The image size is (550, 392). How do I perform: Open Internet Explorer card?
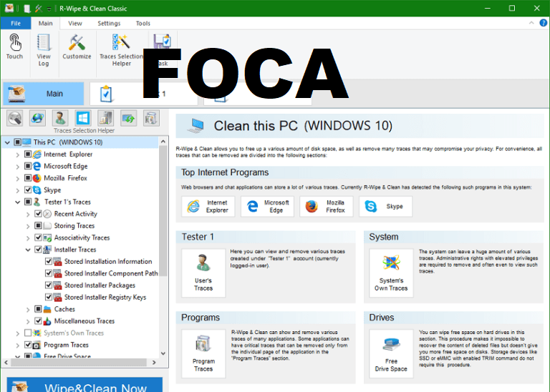(208, 206)
